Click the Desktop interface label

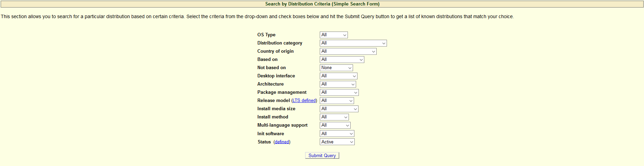276,76
